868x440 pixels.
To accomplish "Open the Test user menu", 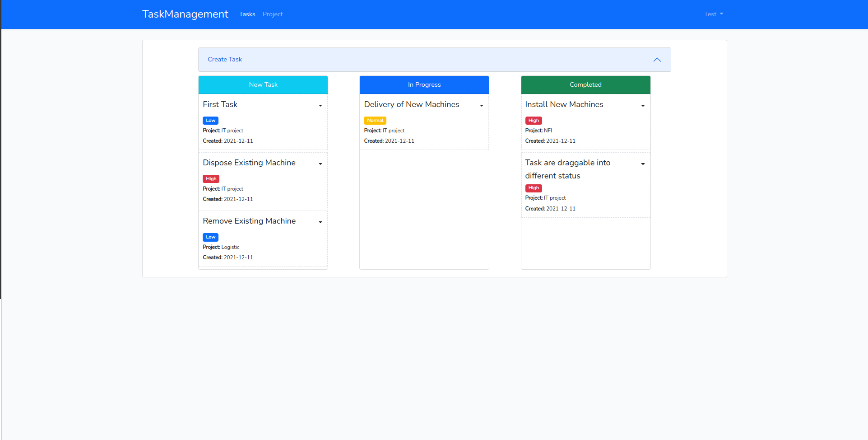I will pyautogui.click(x=713, y=14).
